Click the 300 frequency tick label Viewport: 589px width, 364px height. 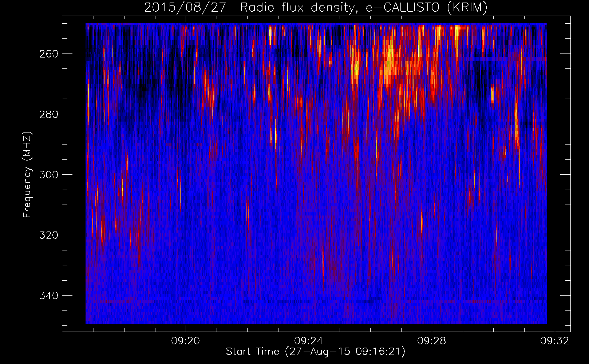point(48,175)
